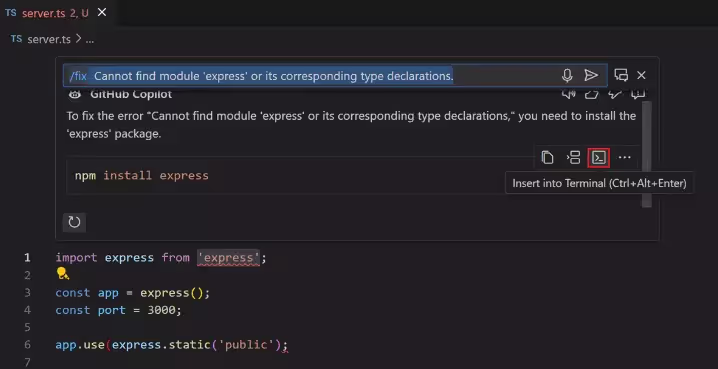The width and height of the screenshot is (718, 369).
Task: Insert the code block at cursor
Action: (573, 157)
